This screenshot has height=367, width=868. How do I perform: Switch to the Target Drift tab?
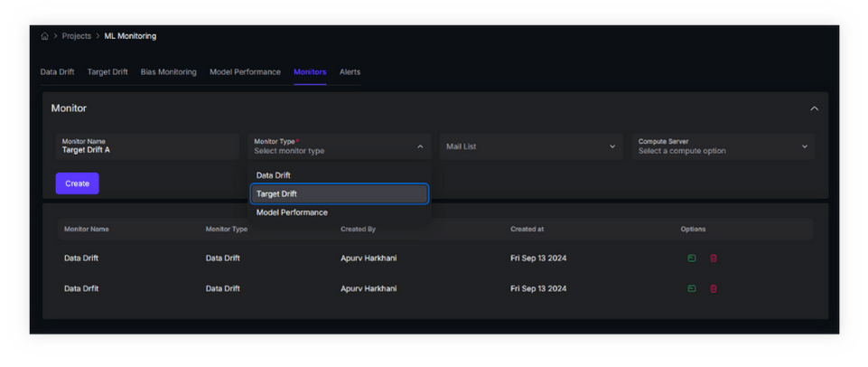coord(107,72)
